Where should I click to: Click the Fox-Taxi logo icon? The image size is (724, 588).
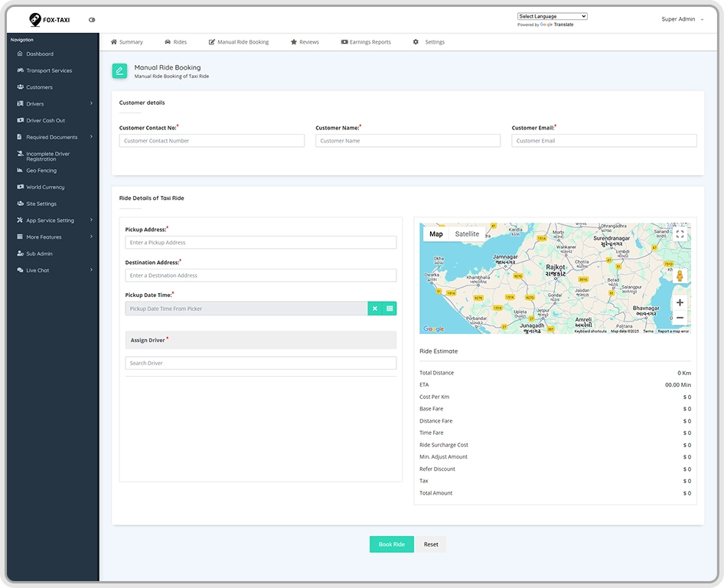35,19
